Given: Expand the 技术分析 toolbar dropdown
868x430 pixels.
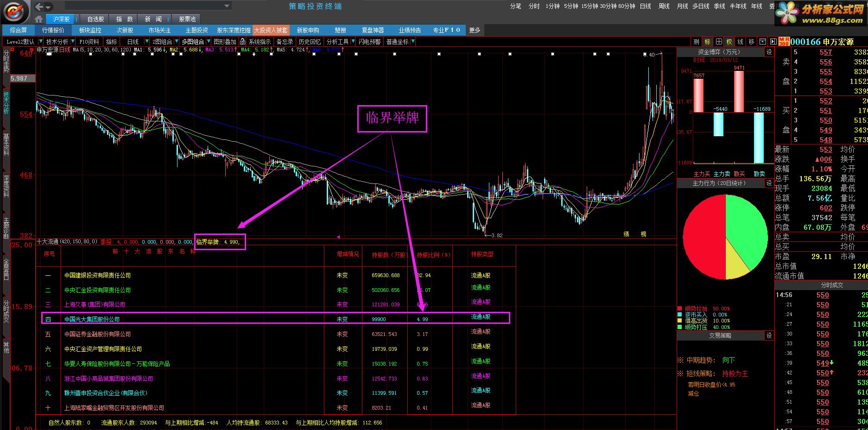Looking at the screenshot, I should point(73,42).
